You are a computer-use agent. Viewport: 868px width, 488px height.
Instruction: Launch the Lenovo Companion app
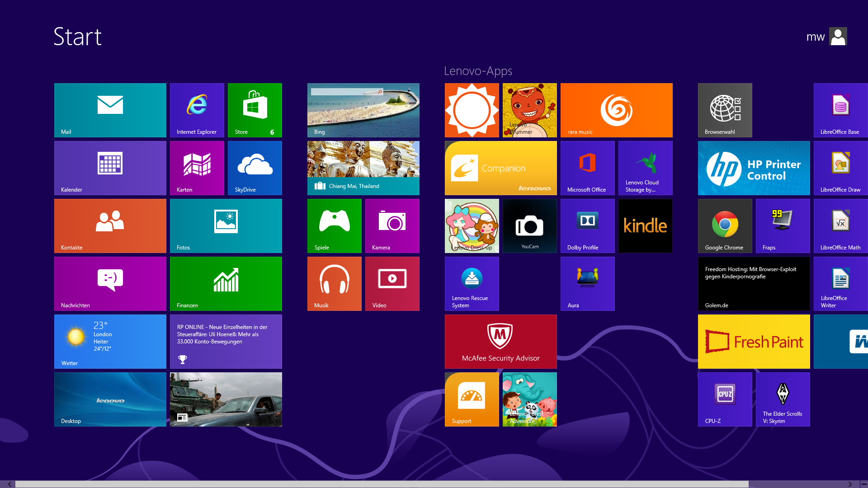click(500, 168)
